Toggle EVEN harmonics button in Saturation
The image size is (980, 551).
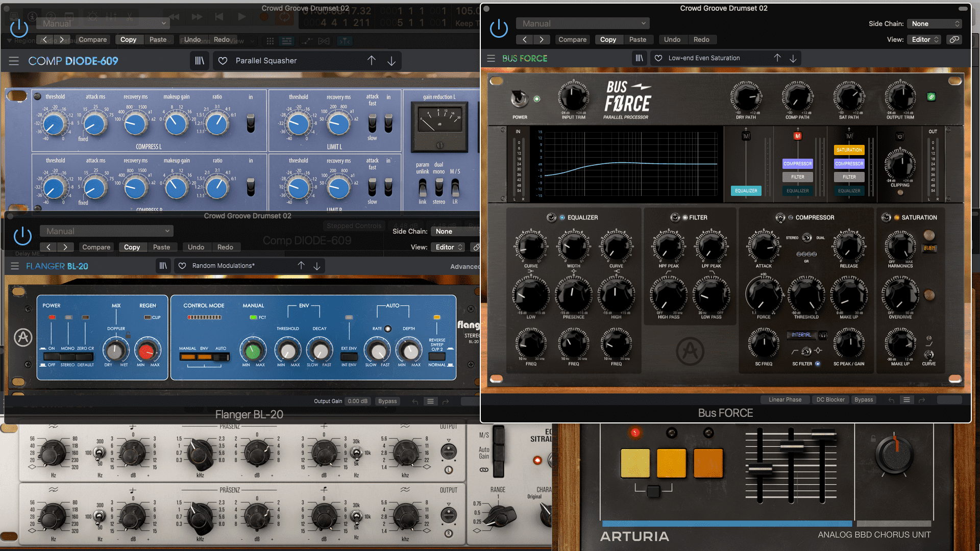(x=929, y=248)
